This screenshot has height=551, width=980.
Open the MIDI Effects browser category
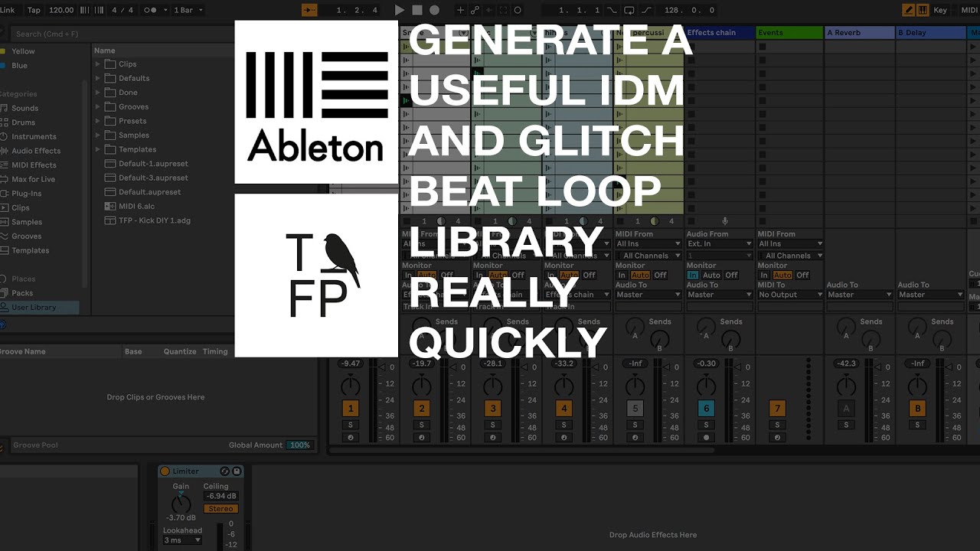[34, 165]
